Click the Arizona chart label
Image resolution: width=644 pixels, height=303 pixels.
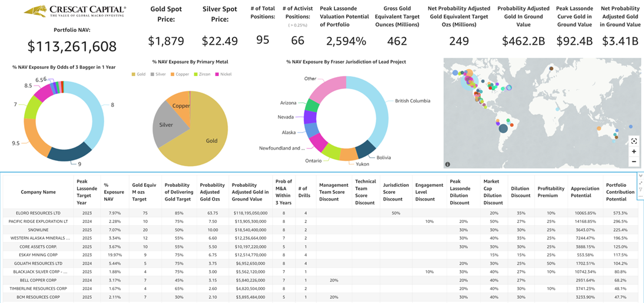pyautogui.click(x=288, y=103)
